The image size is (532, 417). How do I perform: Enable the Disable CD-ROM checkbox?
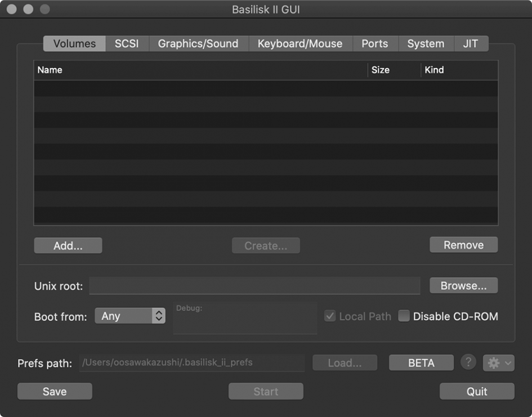[x=404, y=316]
